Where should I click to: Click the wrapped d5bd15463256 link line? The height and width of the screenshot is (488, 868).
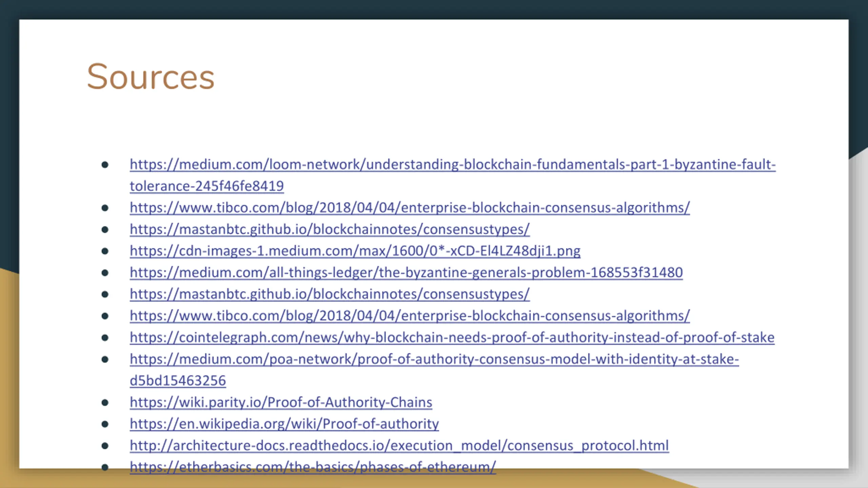click(x=178, y=381)
